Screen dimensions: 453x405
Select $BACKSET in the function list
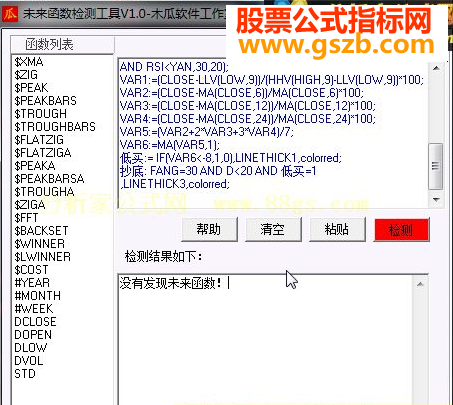[41, 231]
